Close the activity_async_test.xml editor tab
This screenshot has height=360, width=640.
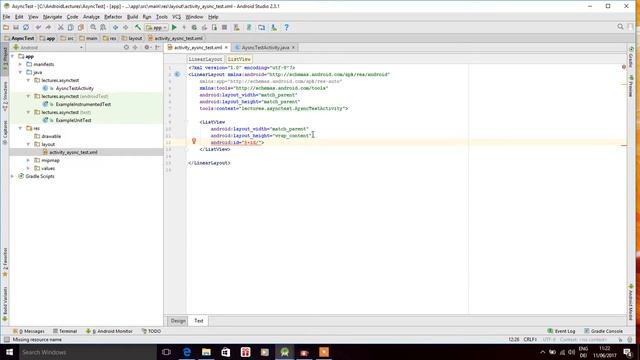(226, 47)
